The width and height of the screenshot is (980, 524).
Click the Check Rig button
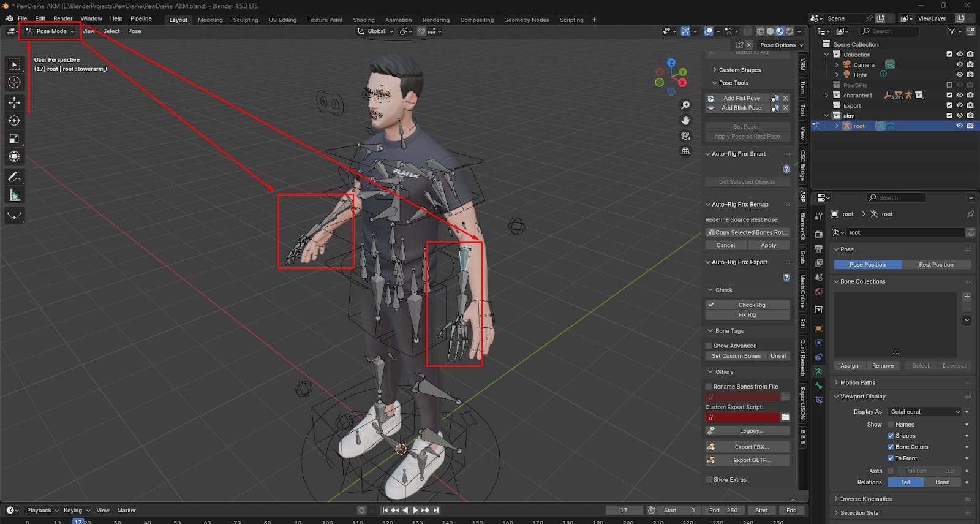(748, 305)
